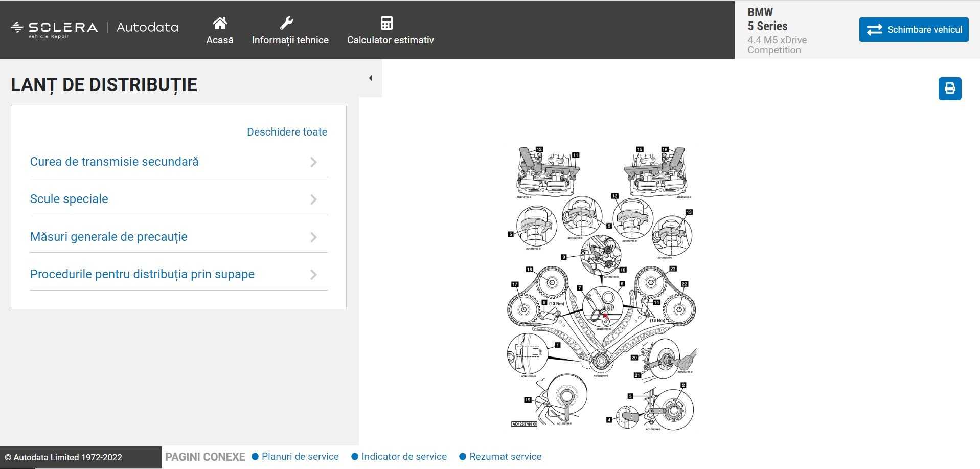Expand Măsuri generale de precauție chevron
Image resolution: width=980 pixels, height=469 pixels.
(x=313, y=237)
